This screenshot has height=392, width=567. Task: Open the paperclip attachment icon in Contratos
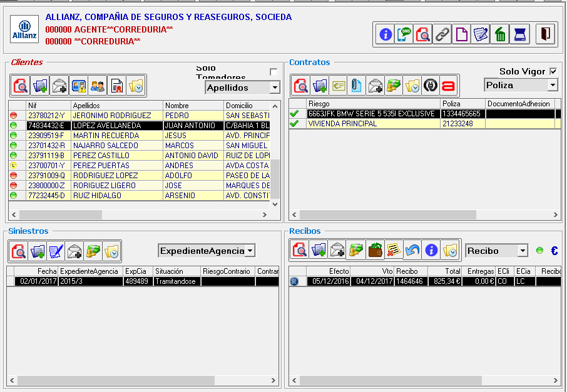point(357,86)
